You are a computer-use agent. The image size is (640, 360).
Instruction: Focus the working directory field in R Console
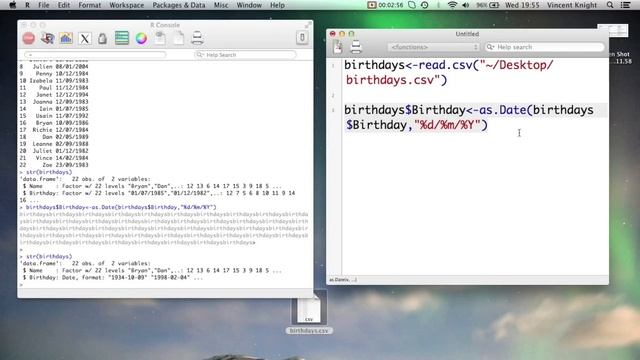[95, 54]
